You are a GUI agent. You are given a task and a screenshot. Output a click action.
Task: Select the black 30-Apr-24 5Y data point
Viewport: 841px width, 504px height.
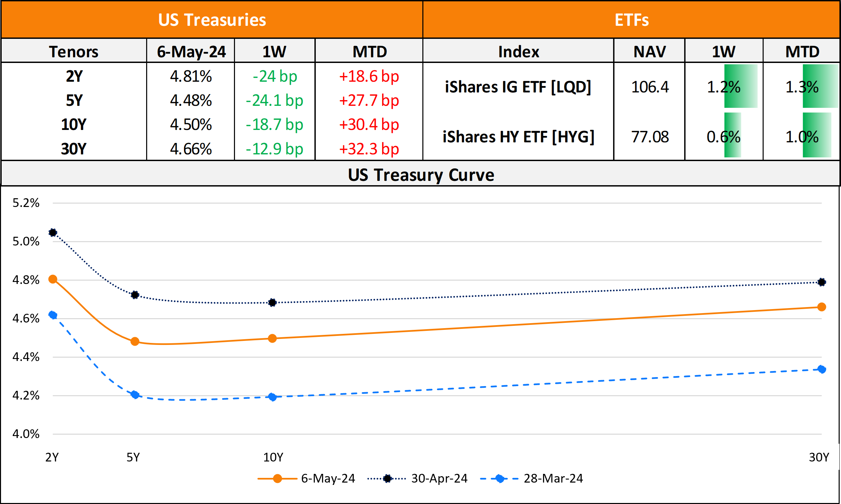pyautogui.click(x=135, y=295)
